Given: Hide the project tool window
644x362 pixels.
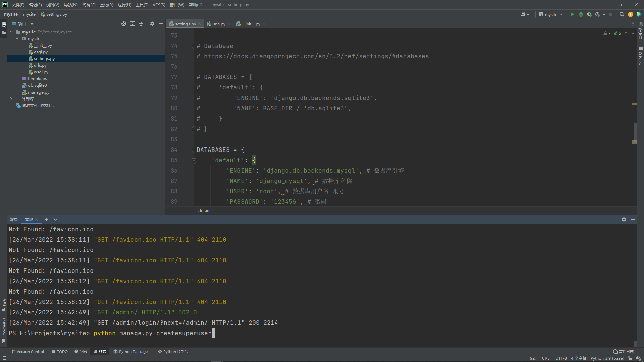Looking at the screenshot, I should click(x=161, y=24).
